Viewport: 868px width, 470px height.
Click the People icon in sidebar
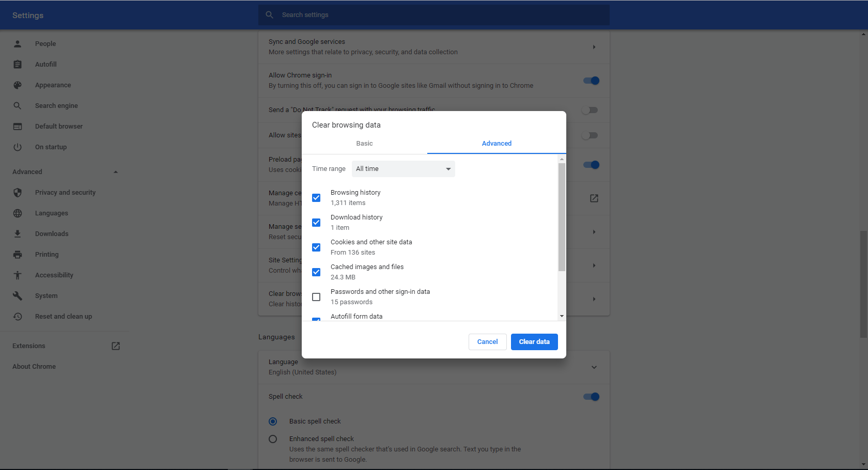point(18,43)
